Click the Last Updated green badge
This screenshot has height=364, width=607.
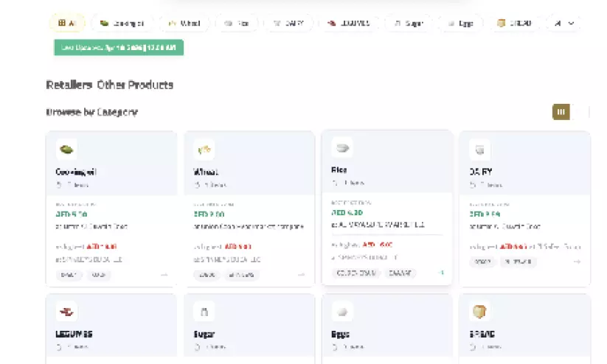tap(118, 47)
